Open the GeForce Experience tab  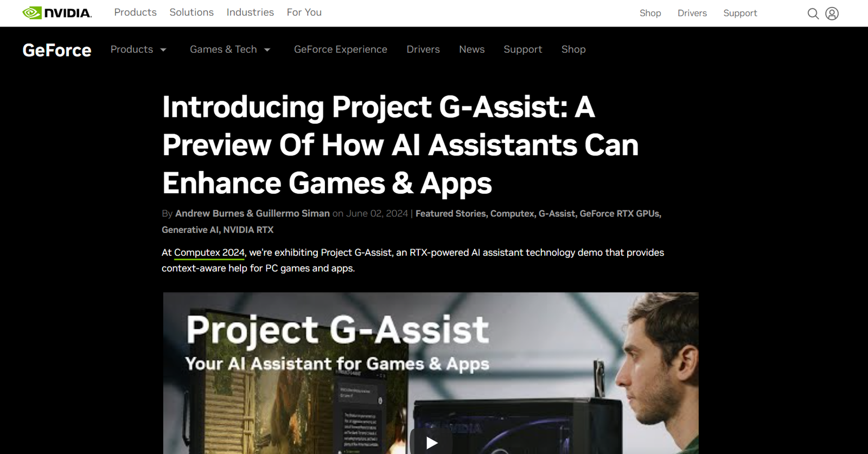click(341, 49)
